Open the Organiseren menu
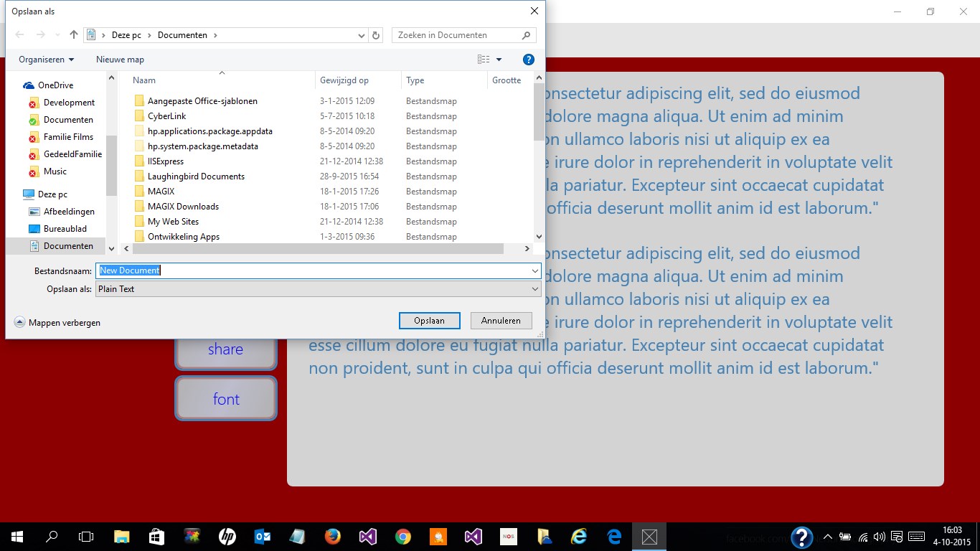The width and height of the screenshot is (980, 551). [x=45, y=59]
